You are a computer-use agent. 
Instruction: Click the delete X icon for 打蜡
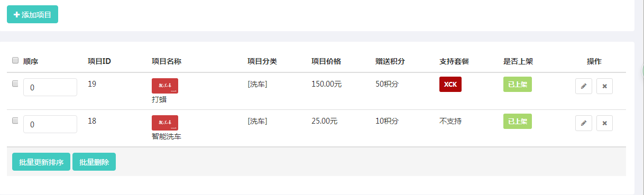point(604,86)
